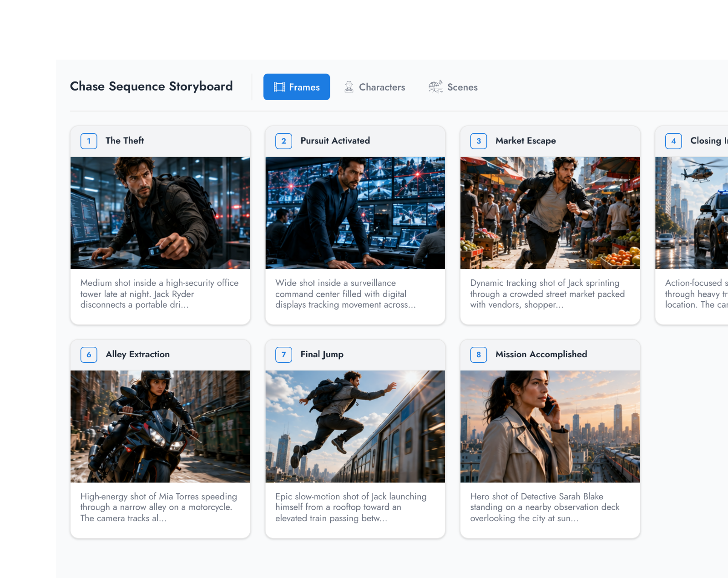Click frame number 6 badge
This screenshot has height=578, width=728.
coord(89,355)
